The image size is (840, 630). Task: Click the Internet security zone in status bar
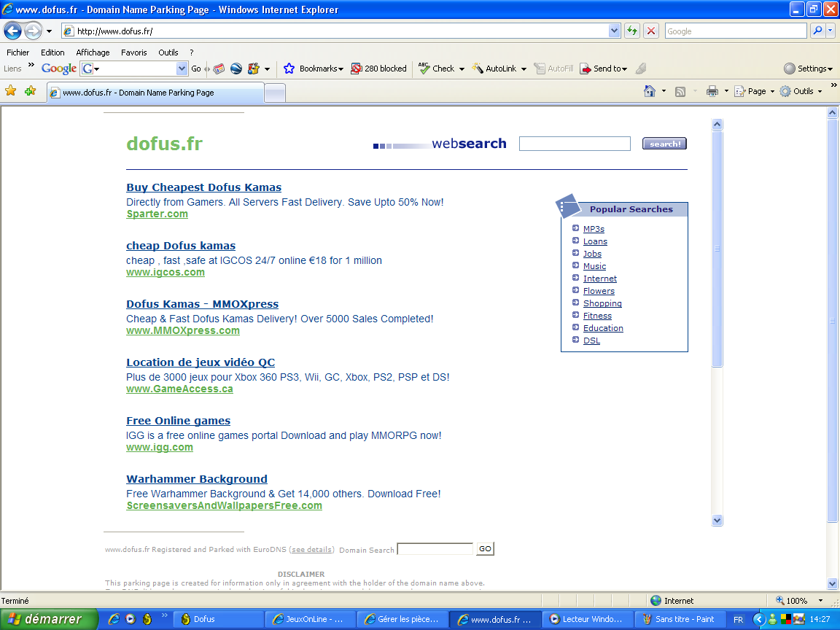click(672, 601)
